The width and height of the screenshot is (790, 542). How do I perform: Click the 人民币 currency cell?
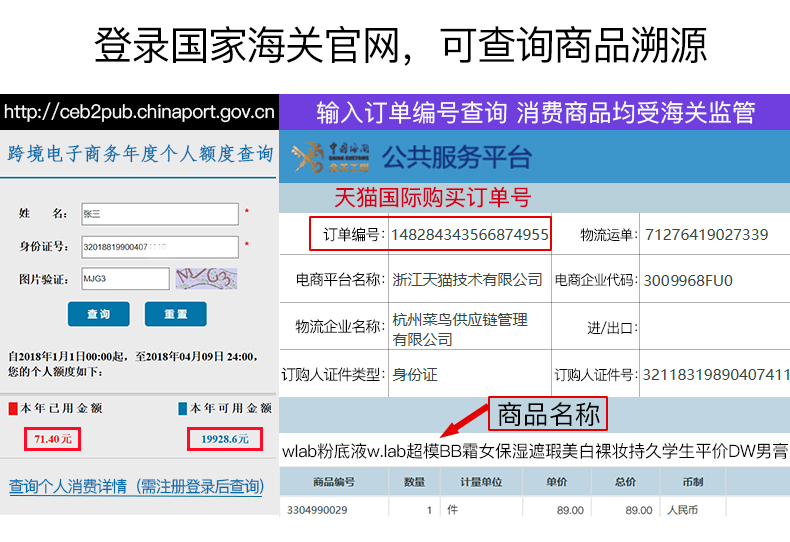(693, 509)
